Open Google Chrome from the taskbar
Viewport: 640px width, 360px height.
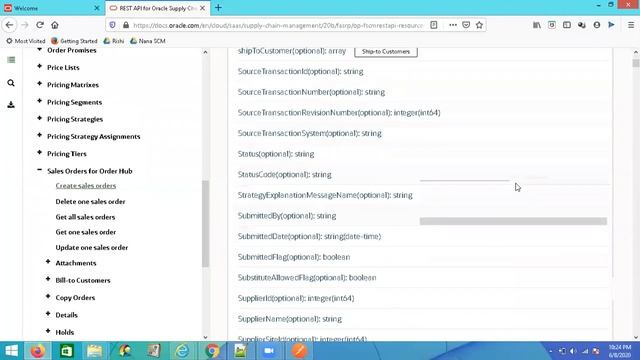tap(212, 351)
